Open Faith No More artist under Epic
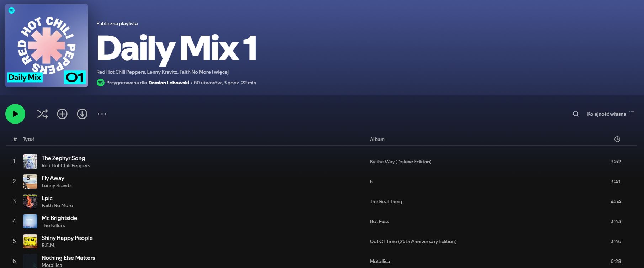The width and height of the screenshot is (644, 268). point(57,205)
